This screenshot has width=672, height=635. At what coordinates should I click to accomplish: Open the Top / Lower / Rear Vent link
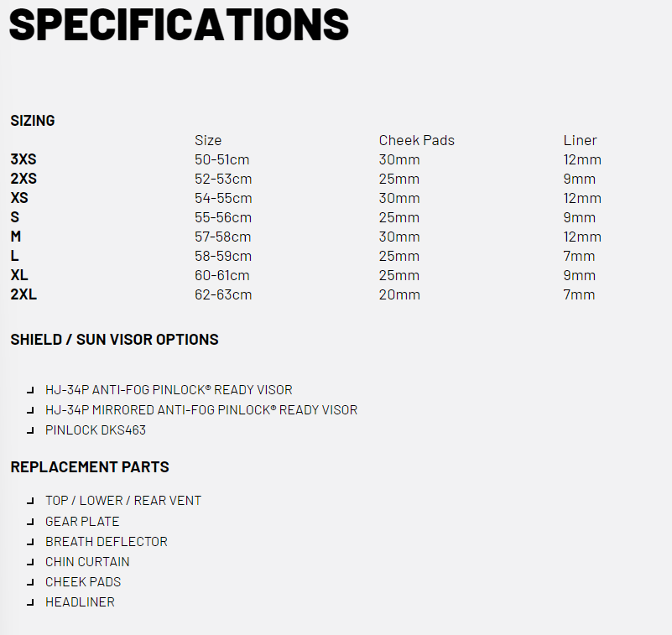pyautogui.click(x=123, y=501)
